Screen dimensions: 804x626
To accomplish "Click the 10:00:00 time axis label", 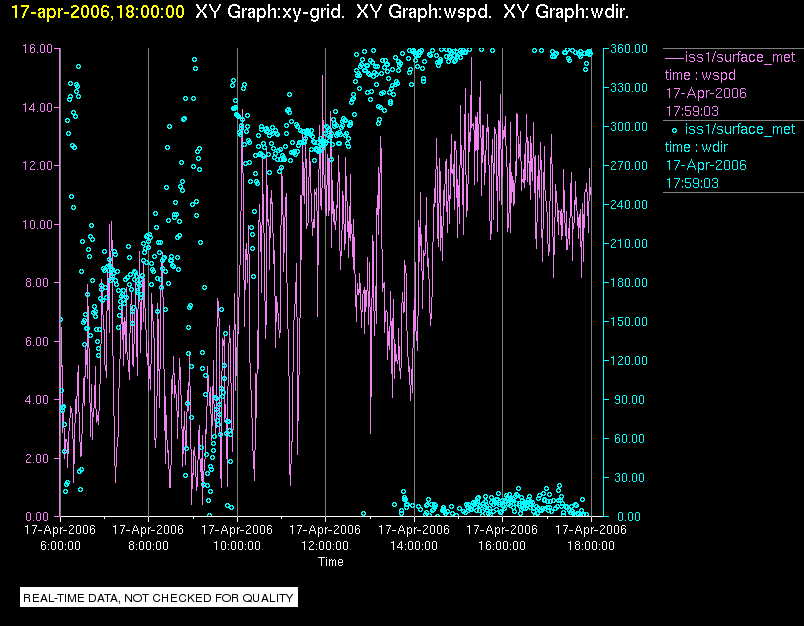I will [x=237, y=546].
